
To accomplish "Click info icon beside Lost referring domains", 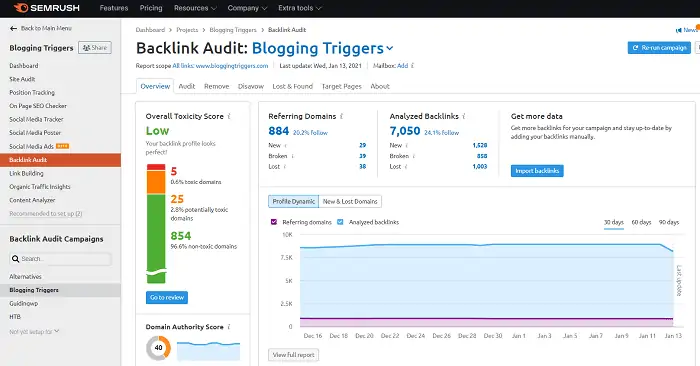I will (x=285, y=167).
